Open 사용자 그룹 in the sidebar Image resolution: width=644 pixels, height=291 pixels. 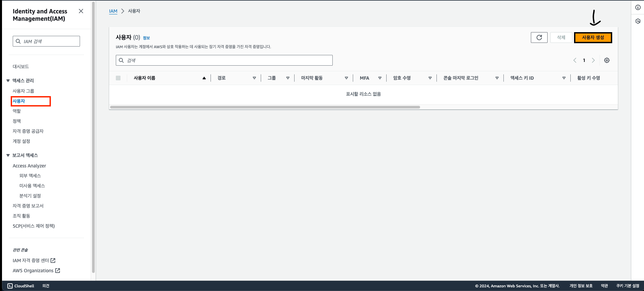coord(23,91)
